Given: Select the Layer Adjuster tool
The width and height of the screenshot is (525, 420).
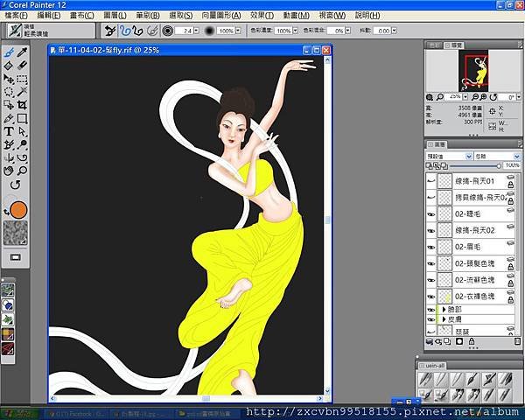Looking at the screenshot, I should coord(9,79).
